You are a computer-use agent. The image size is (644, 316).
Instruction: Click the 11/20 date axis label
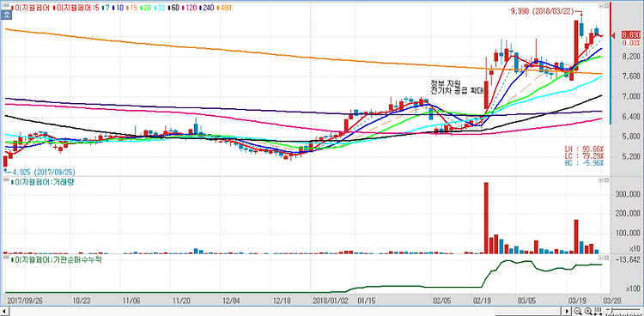point(181,300)
